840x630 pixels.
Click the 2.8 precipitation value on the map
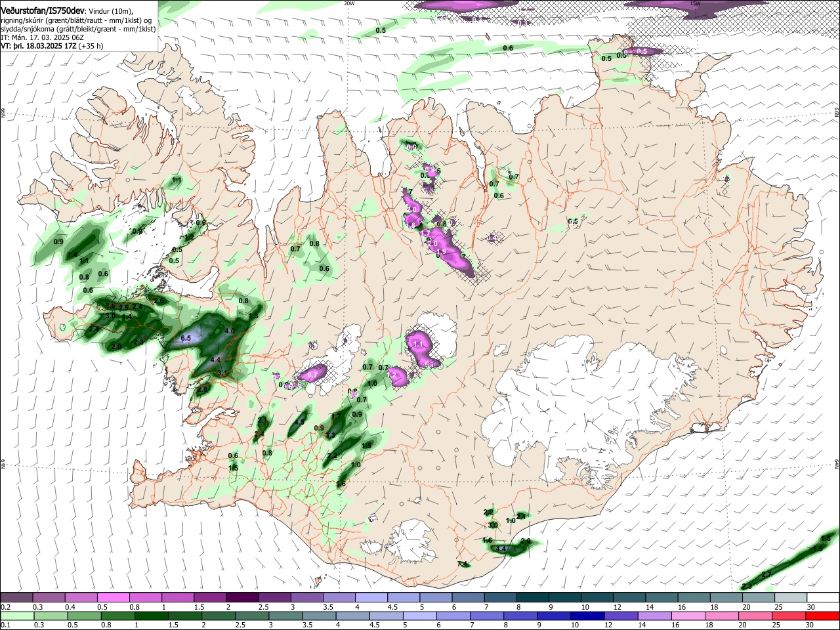(202, 390)
